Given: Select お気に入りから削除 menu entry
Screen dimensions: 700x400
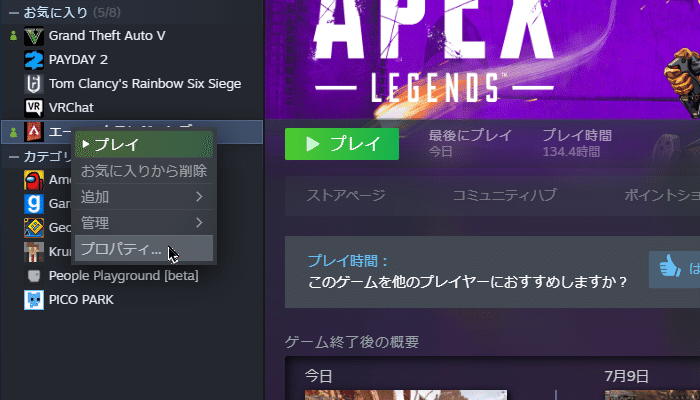Looking at the screenshot, I should [144, 171].
